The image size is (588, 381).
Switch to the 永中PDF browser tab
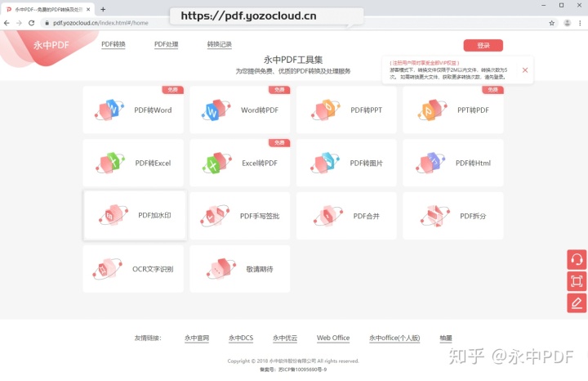(x=47, y=9)
